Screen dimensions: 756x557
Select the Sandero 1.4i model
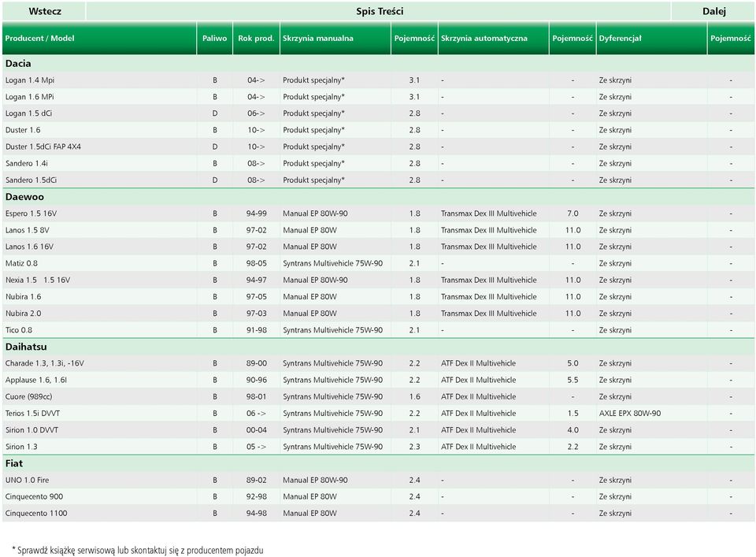(x=26, y=164)
